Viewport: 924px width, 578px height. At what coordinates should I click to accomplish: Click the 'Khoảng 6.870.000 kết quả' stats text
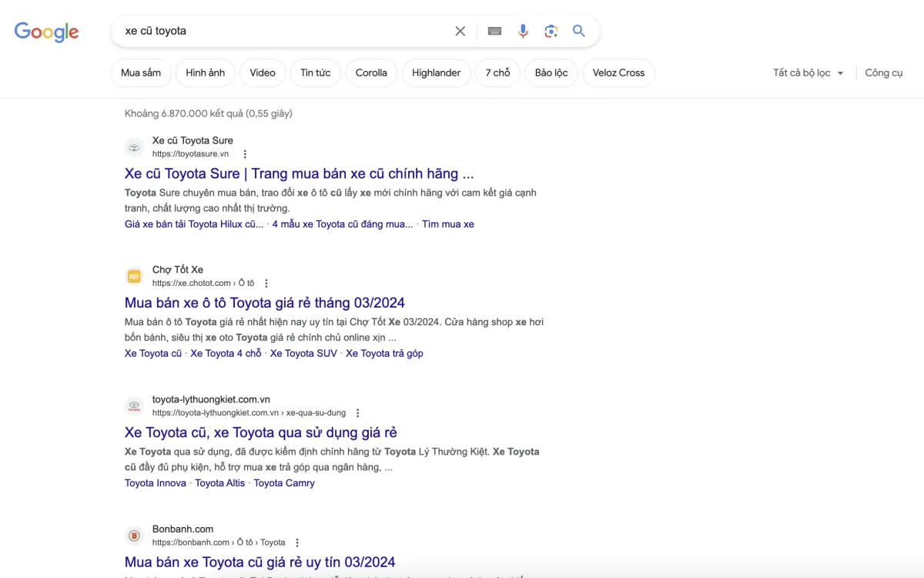(209, 113)
